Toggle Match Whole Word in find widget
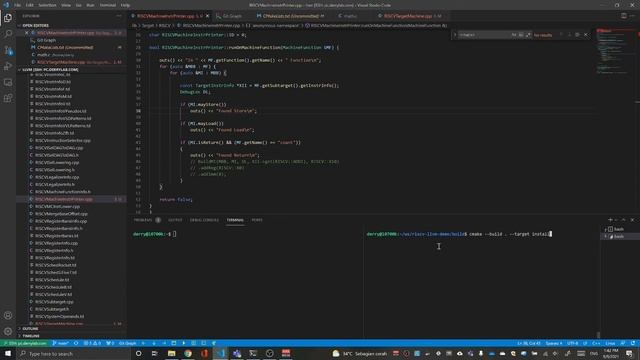The width and height of the screenshot is (640, 360). 521,35
